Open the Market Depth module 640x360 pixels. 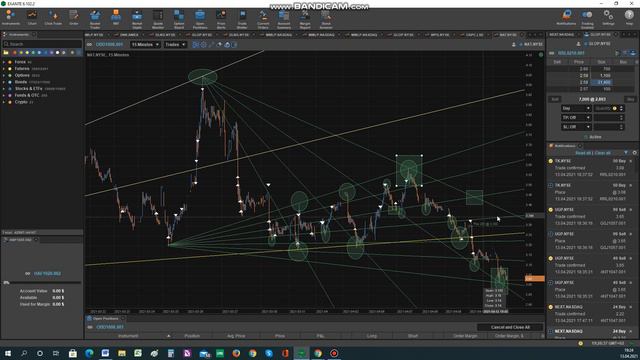point(137,18)
